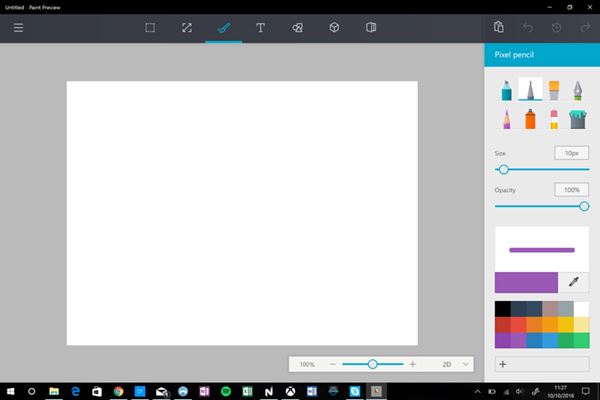Image resolution: width=600 pixels, height=400 pixels.
Task: Select the Eraser tool
Action: pos(554,119)
